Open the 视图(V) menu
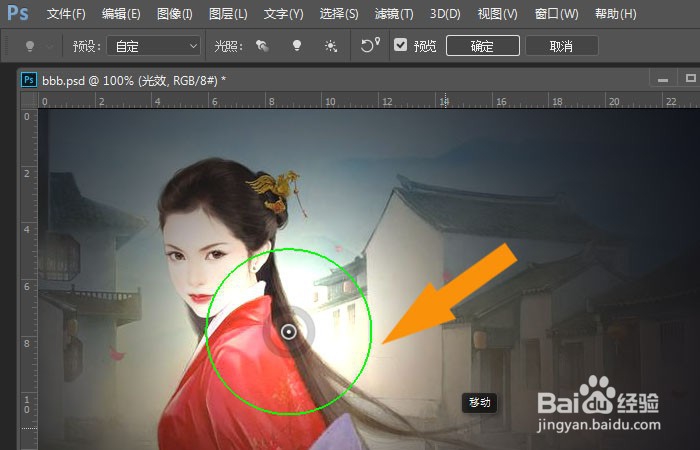This screenshot has height=450, width=700. [497, 14]
